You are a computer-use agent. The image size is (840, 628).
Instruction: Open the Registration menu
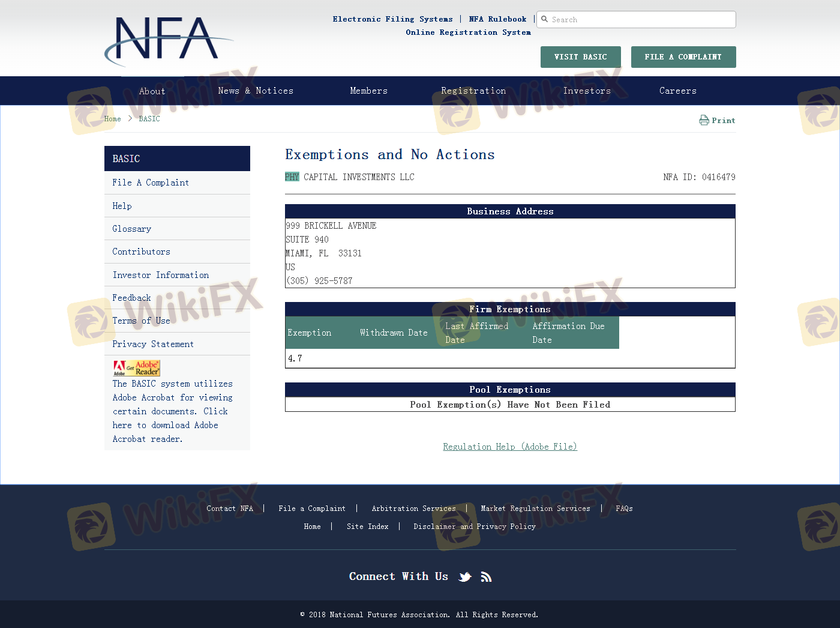click(473, 91)
